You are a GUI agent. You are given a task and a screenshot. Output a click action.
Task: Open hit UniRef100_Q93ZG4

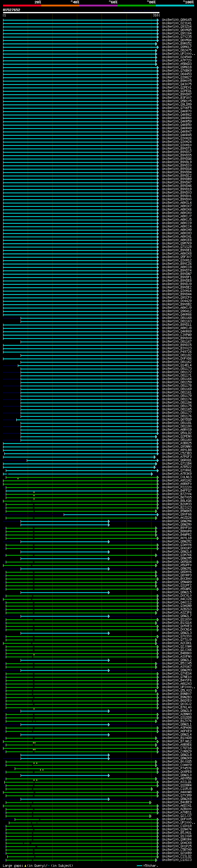(177, 26)
